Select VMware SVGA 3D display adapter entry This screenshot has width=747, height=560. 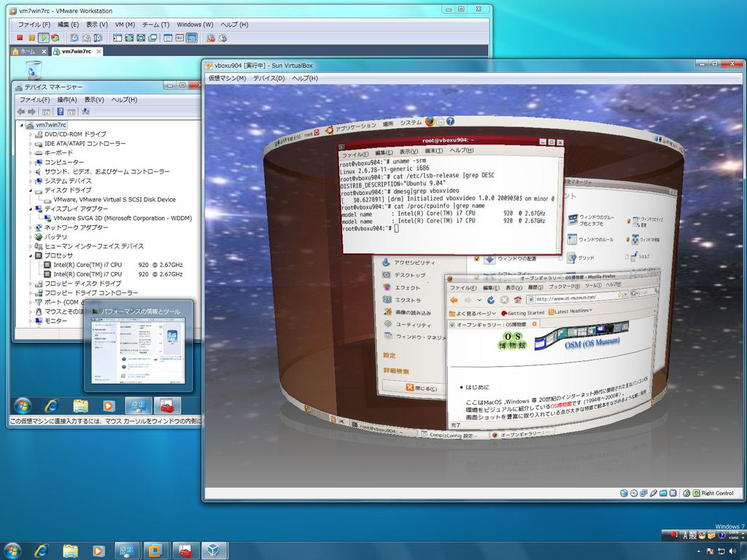click(123, 219)
